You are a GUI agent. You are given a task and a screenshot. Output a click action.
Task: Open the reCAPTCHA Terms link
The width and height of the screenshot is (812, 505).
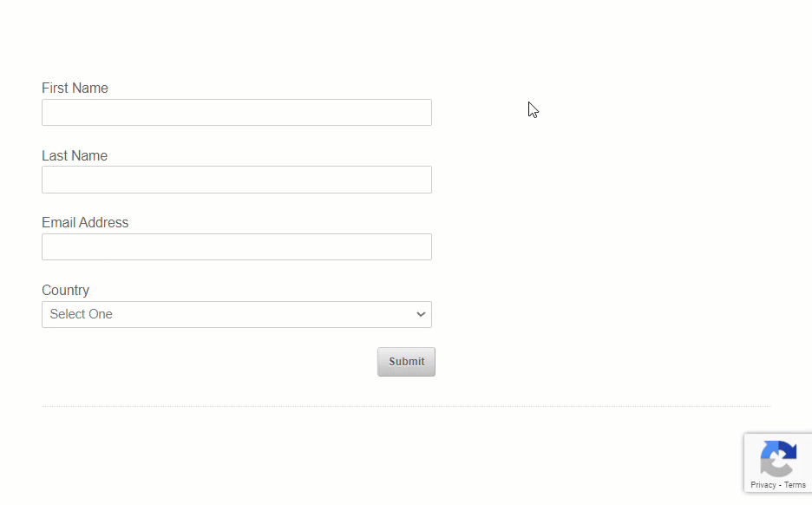[x=795, y=485]
